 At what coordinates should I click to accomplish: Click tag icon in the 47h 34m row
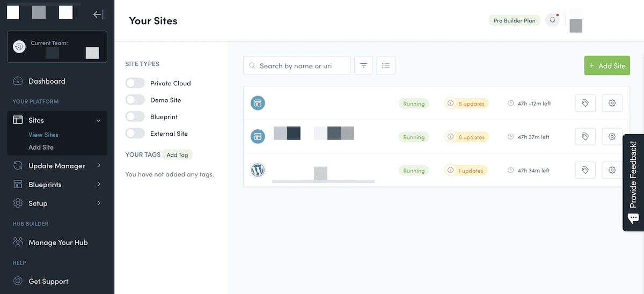[x=585, y=171]
